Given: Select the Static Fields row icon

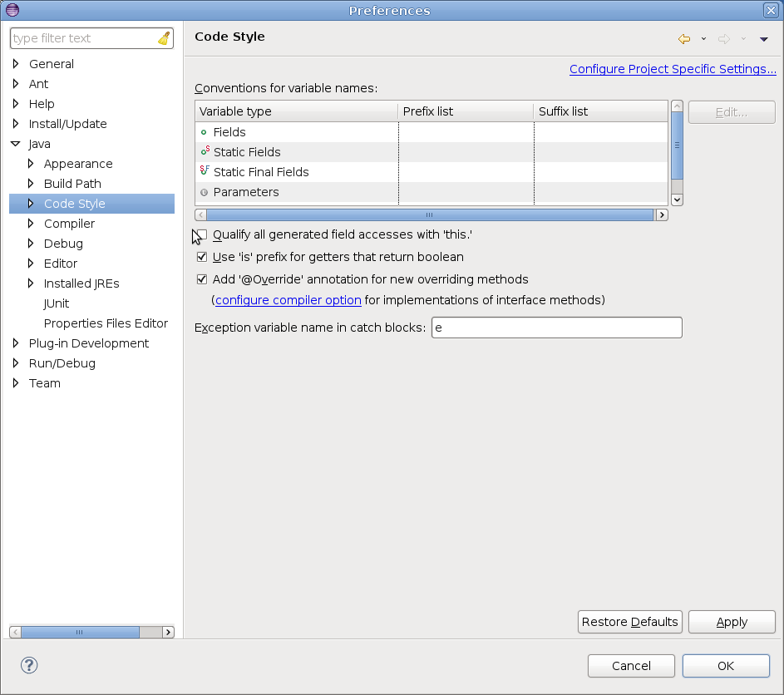Looking at the screenshot, I should coord(205,152).
